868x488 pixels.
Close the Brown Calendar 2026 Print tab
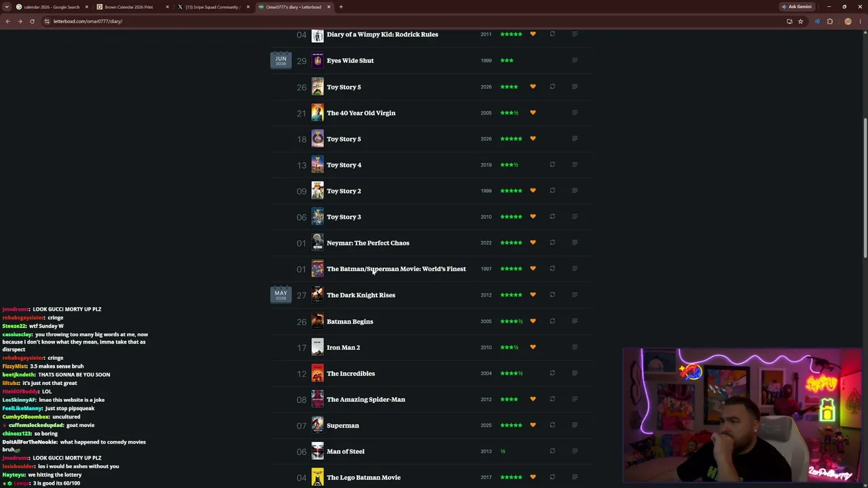tap(167, 7)
